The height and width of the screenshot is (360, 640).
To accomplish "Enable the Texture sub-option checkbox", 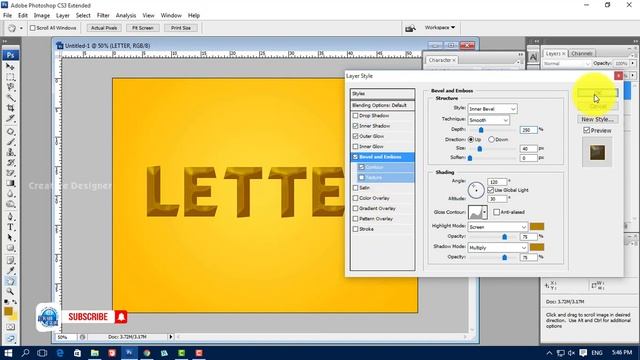I will (x=362, y=178).
